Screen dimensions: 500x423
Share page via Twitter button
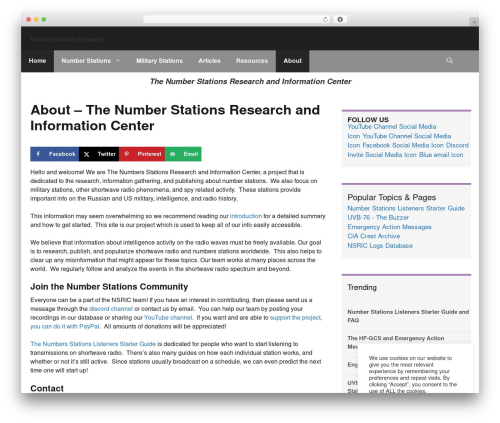click(x=99, y=154)
